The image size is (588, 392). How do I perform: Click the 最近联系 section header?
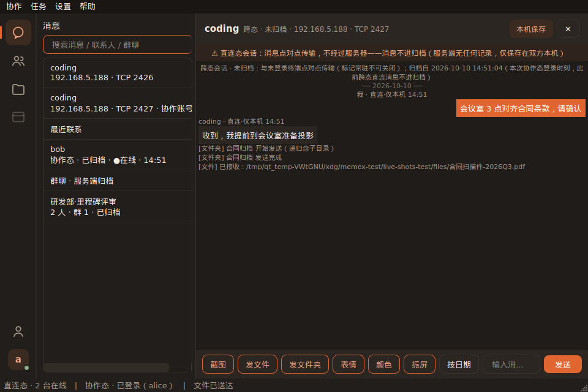pyautogui.click(x=118, y=129)
